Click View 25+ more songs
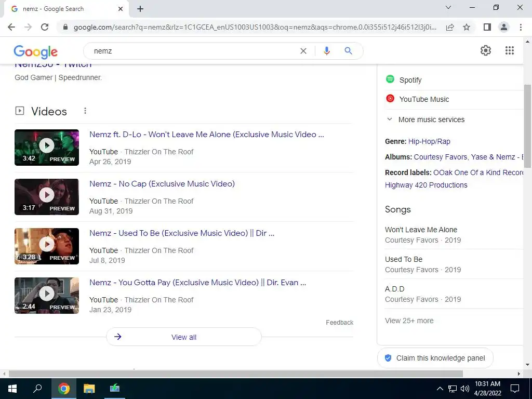 (x=409, y=321)
